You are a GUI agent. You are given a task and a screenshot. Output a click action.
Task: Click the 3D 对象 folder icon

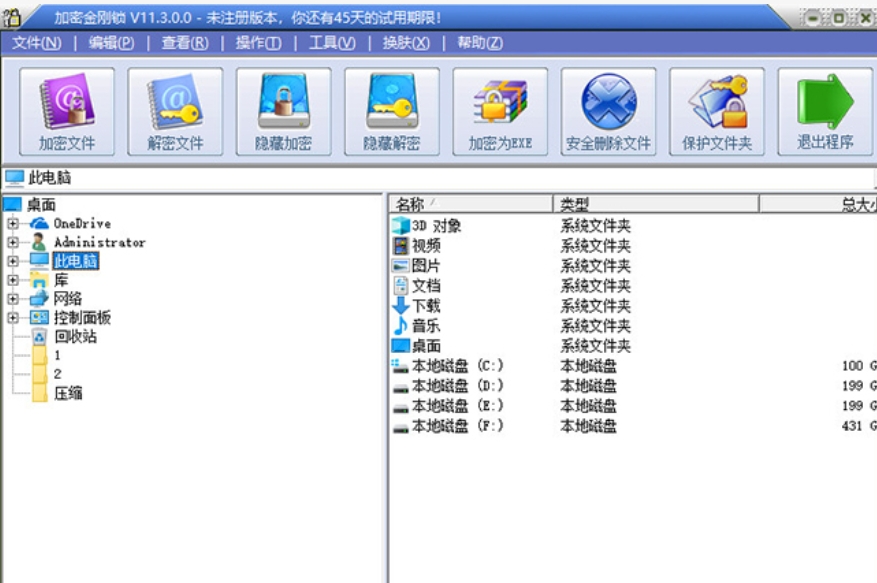point(400,225)
